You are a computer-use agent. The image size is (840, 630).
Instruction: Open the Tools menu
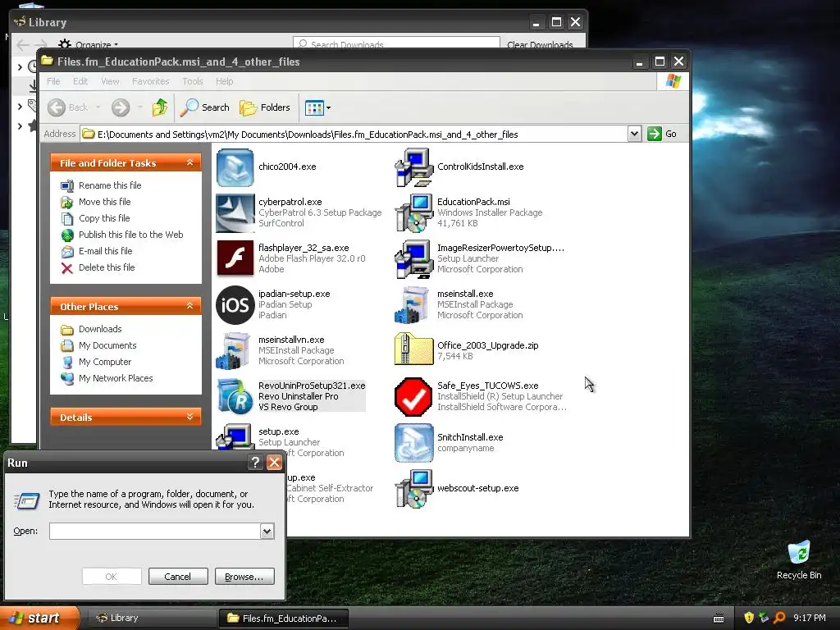pyautogui.click(x=192, y=81)
